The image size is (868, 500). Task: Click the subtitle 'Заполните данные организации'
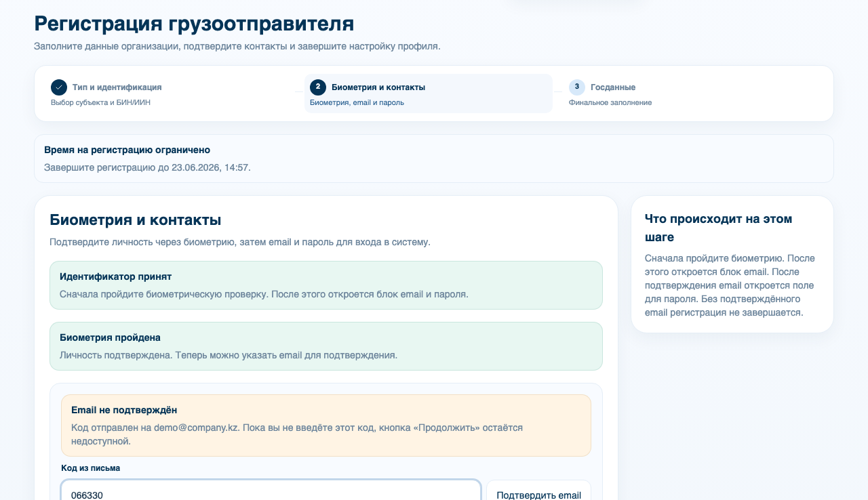pos(106,47)
